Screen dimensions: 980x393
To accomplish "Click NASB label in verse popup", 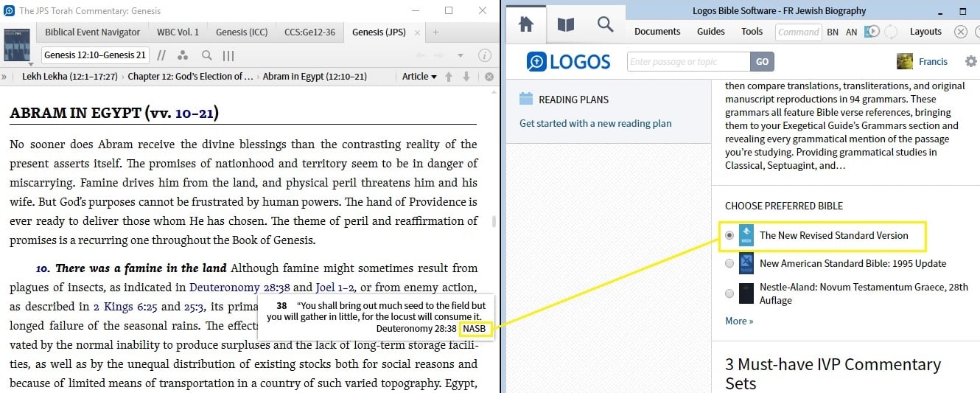I will [x=475, y=328].
